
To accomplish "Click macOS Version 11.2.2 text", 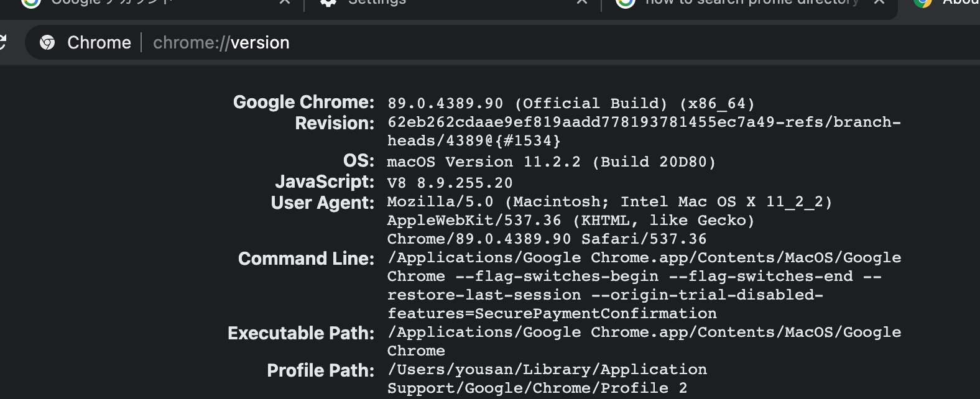I will click(x=484, y=162).
